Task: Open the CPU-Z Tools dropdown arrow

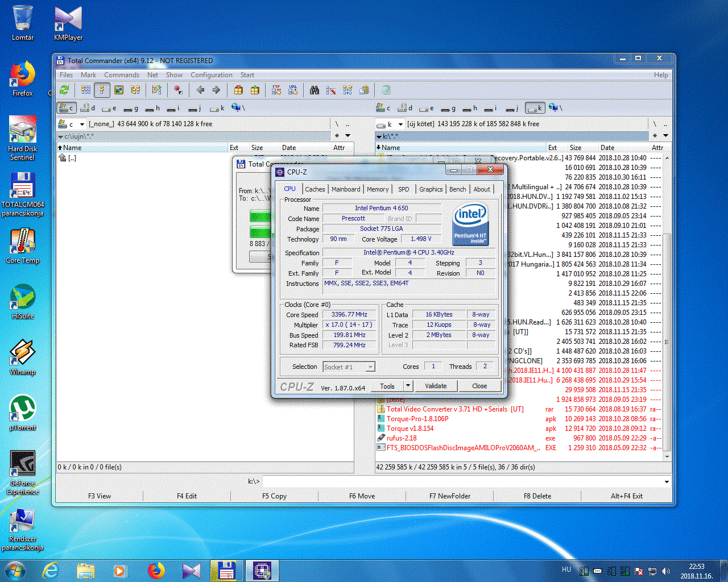Action: tap(408, 386)
